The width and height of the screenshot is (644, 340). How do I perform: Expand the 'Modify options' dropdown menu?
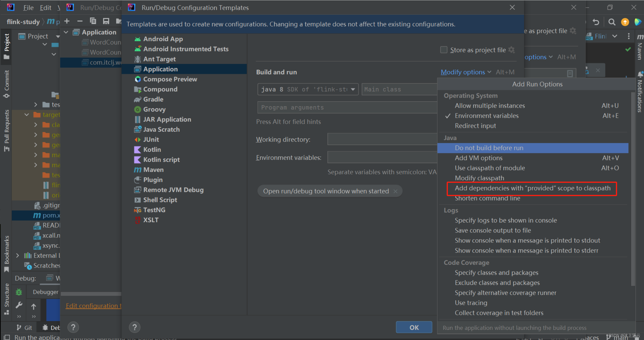point(464,71)
